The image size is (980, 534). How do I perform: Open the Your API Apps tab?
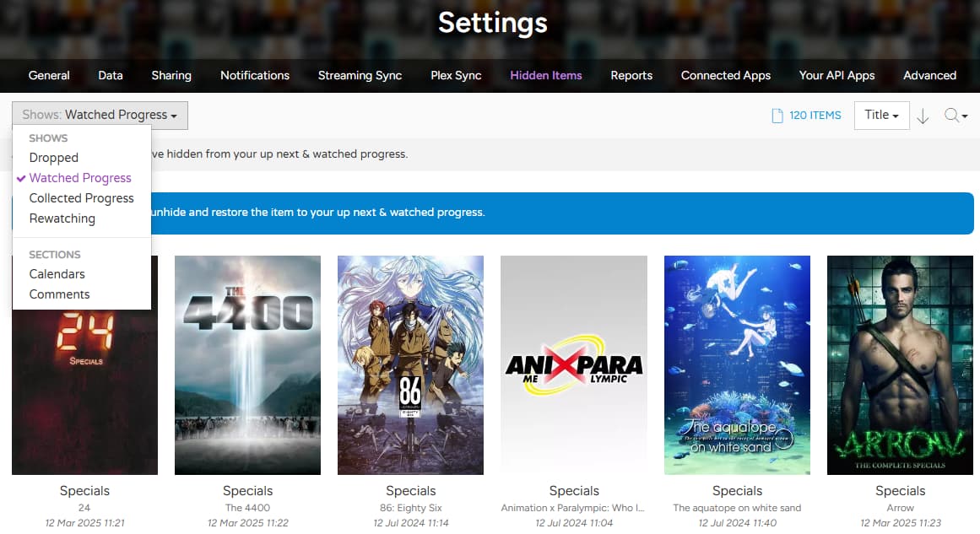pyautogui.click(x=837, y=76)
